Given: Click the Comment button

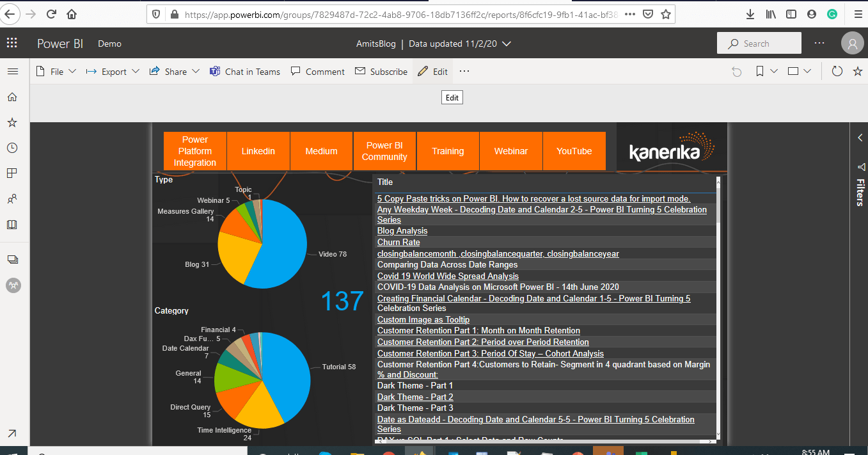Looking at the screenshot, I should click(318, 72).
